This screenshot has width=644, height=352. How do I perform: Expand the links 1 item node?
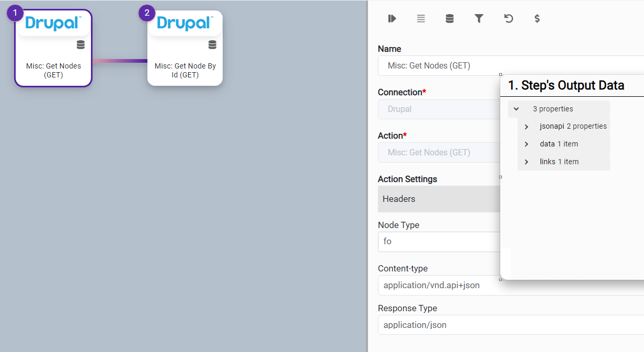click(x=526, y=162)
